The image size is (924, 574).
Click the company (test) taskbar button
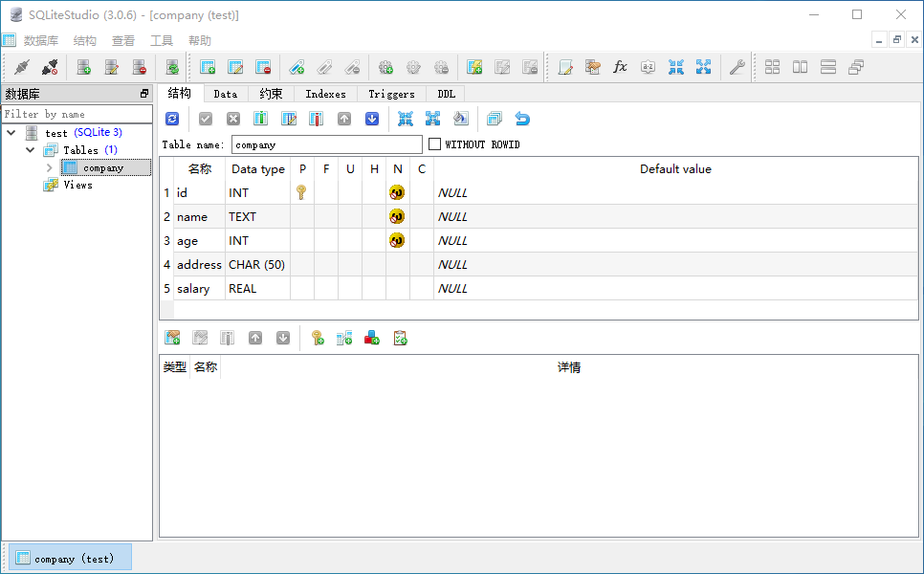pyautogui.click(x=70, y=558)
